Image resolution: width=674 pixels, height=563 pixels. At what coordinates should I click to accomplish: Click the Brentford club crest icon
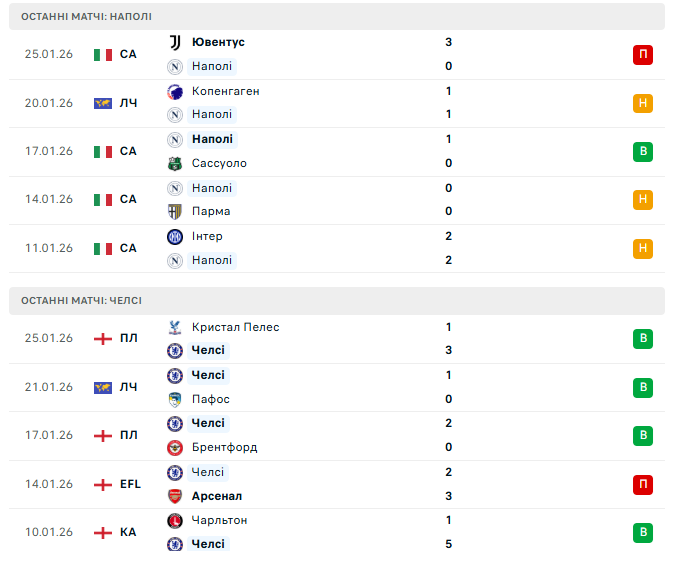point(175,447)
